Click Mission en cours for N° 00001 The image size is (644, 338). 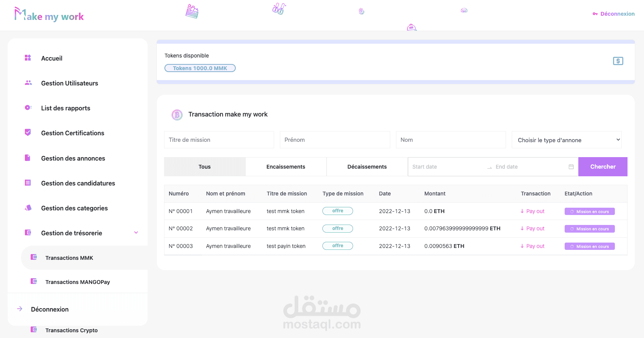point(590,212)
